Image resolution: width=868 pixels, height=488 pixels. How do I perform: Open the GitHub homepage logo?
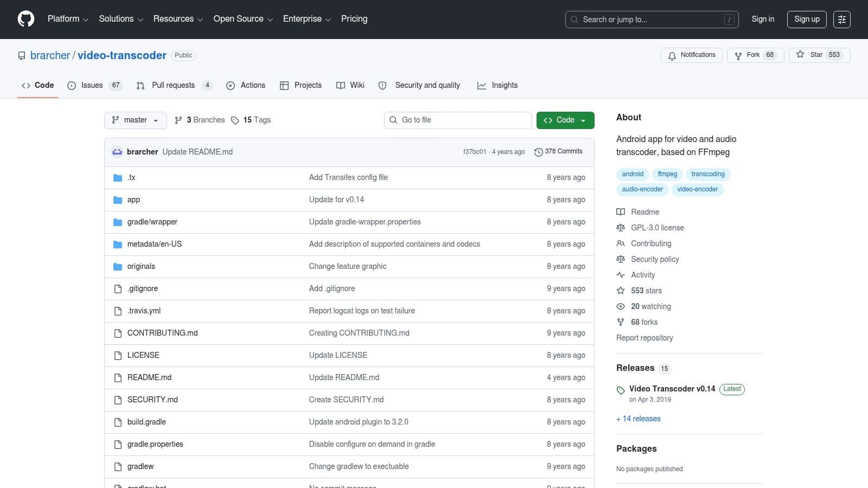point(26,19)
